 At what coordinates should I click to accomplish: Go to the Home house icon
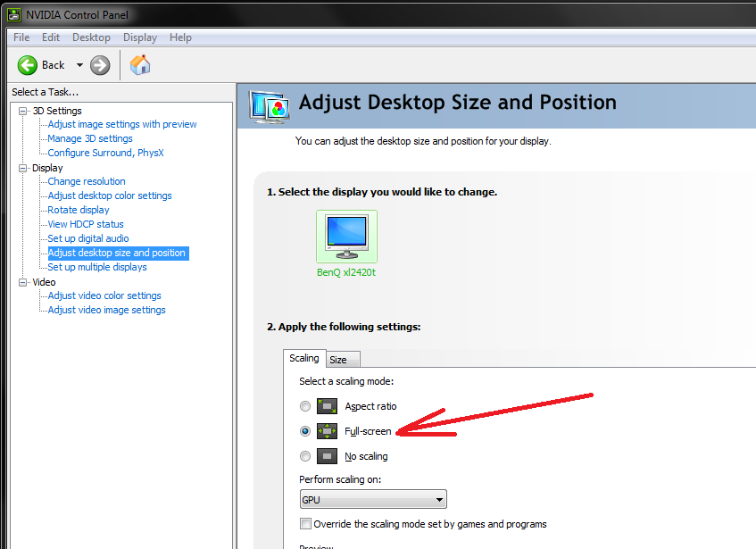[x=140, y=64]
